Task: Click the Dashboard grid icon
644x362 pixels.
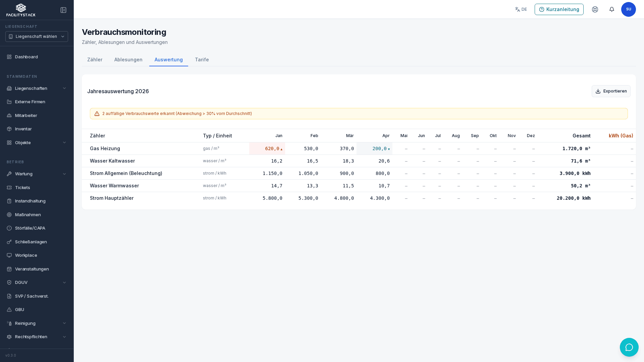Action: 9,57
